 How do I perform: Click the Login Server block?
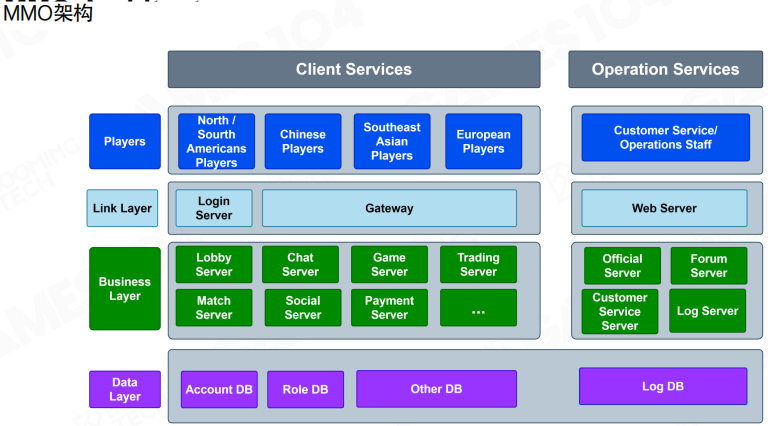tap(213, 208)
